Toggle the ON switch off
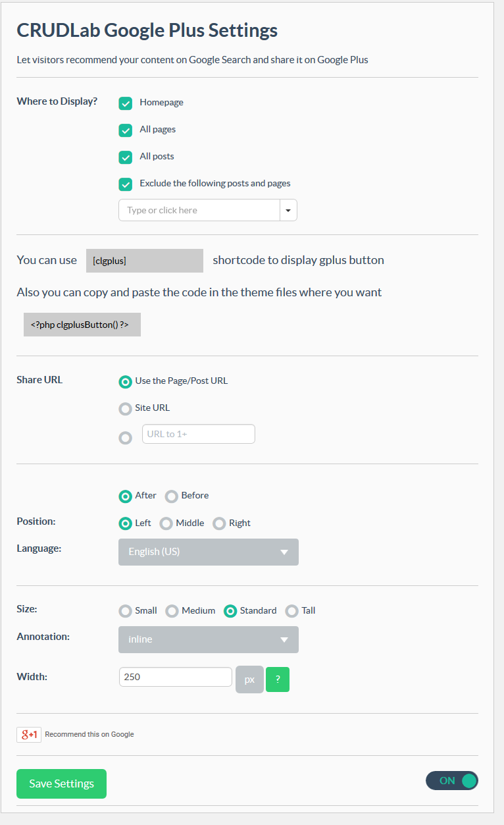Screen dimensions: 504x825 452,781
